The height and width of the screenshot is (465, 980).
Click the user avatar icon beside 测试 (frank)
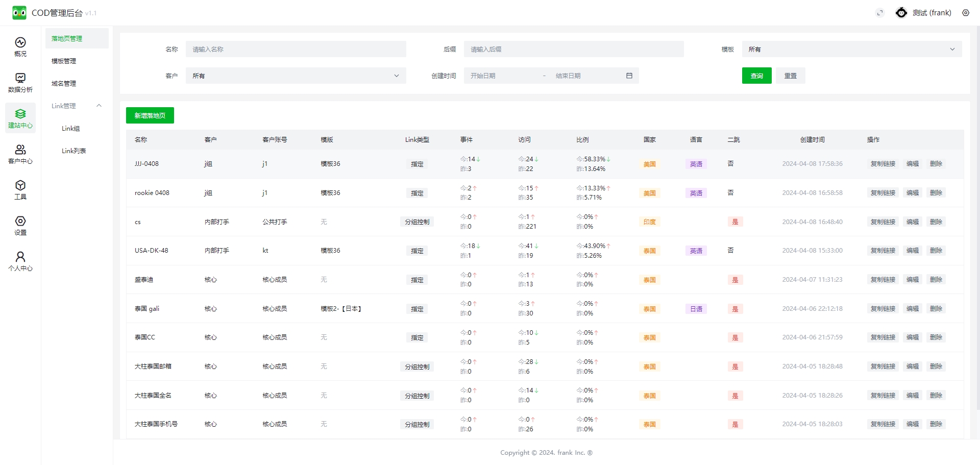(901, 13)
